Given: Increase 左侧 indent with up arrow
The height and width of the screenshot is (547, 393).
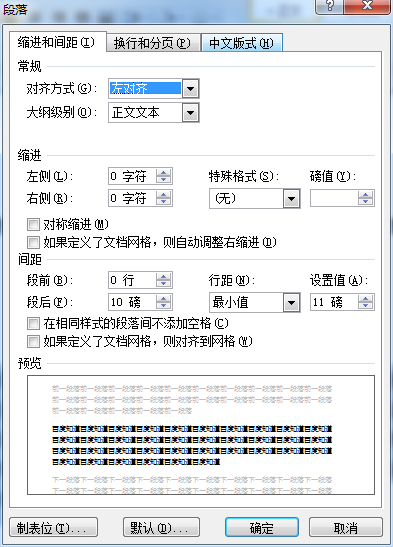Looking at the screenshot, I should tap(164, 173).
